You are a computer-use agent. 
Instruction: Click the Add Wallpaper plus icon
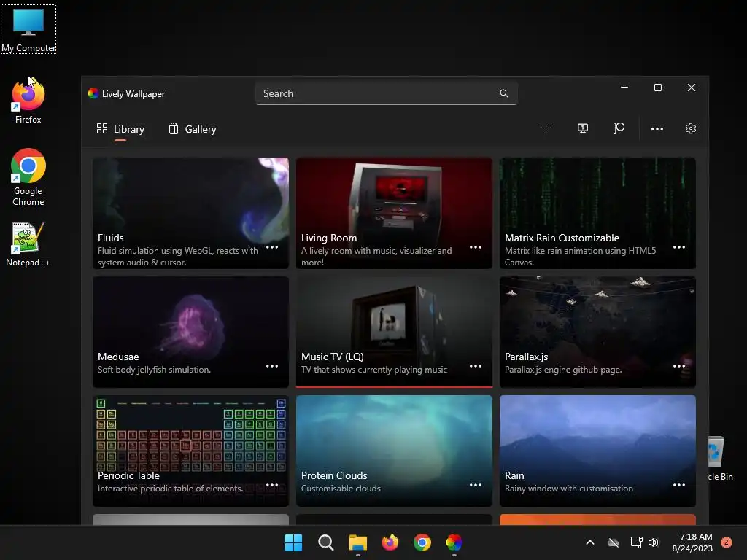pyautogui.click(x=546, y=128)
